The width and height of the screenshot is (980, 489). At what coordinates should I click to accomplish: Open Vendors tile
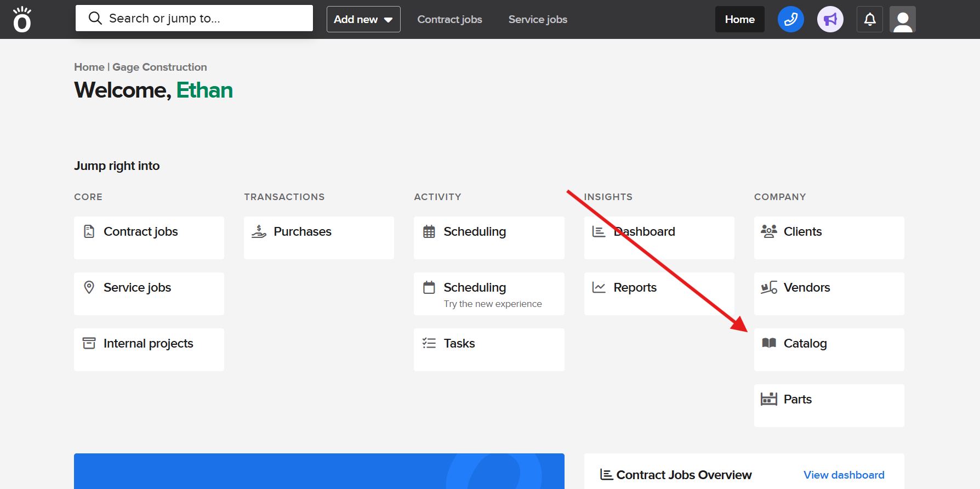(x=828, y=293)
